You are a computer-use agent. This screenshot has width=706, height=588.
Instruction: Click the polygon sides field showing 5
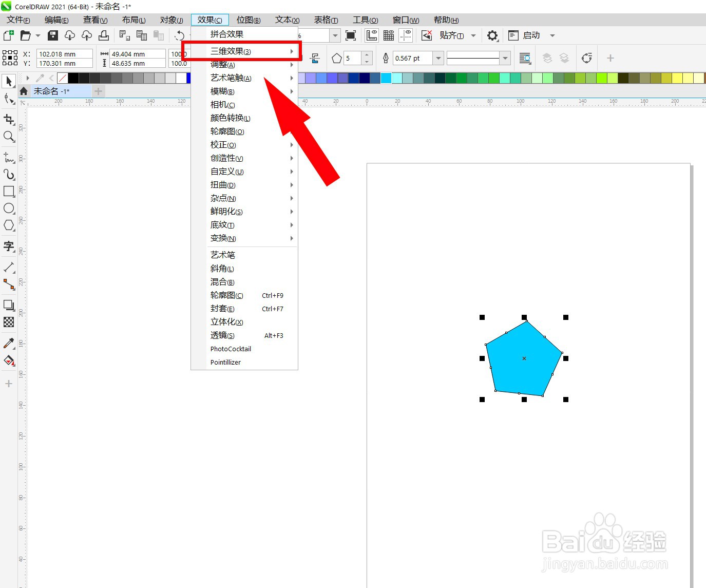point(353,58)
